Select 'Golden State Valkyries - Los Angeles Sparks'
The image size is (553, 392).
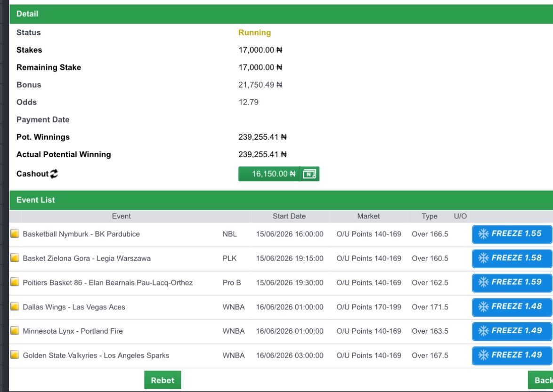pos(96,355)
